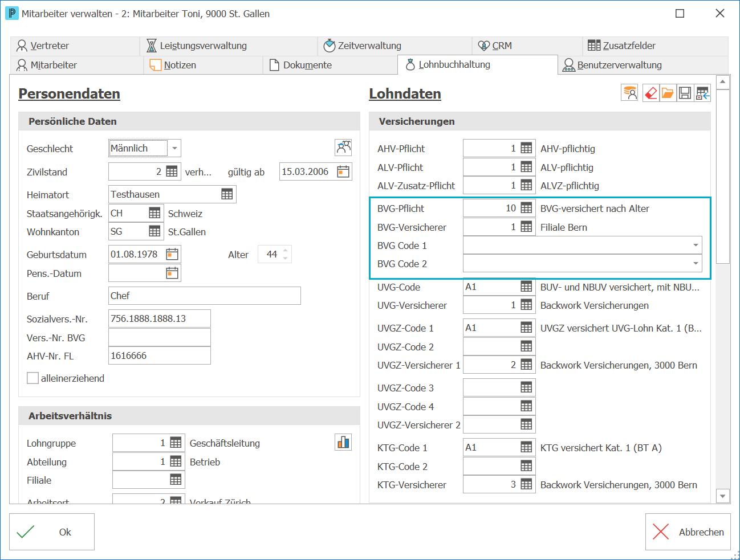Image resolution: width=740 pixels, height=560 pixels.
Task: Open the lookup table for Staatsangehörigkeit
Action: [x=154, y=213]
